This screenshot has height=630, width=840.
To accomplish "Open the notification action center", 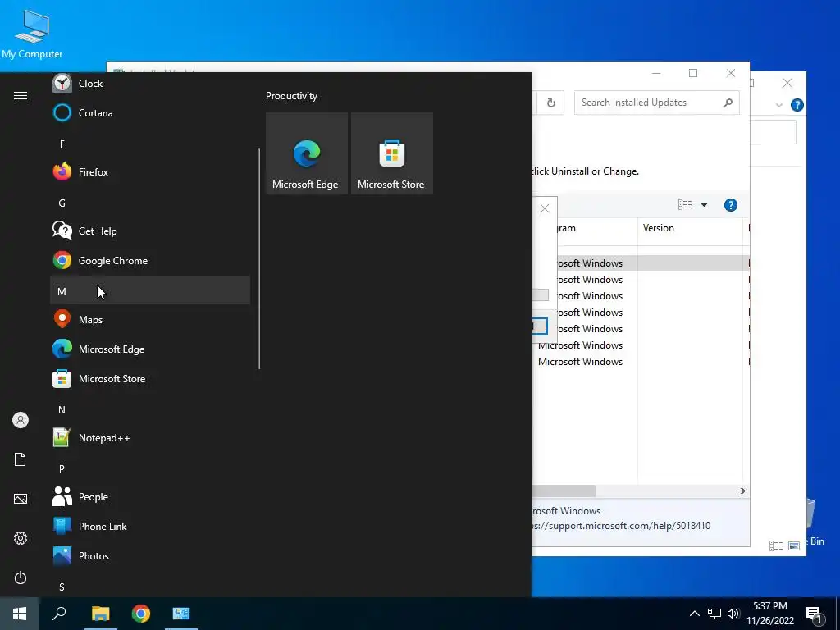I will tap(815, 614).
